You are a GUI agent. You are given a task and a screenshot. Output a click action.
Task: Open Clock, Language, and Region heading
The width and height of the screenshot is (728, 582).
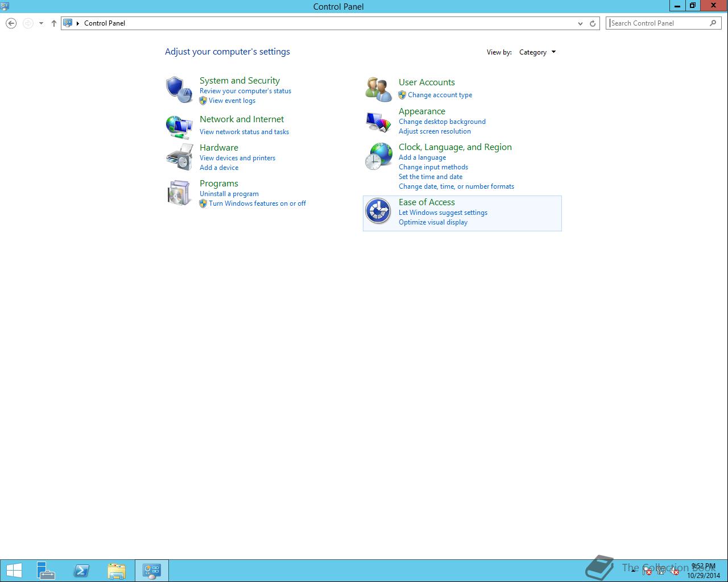coord(455,147)
